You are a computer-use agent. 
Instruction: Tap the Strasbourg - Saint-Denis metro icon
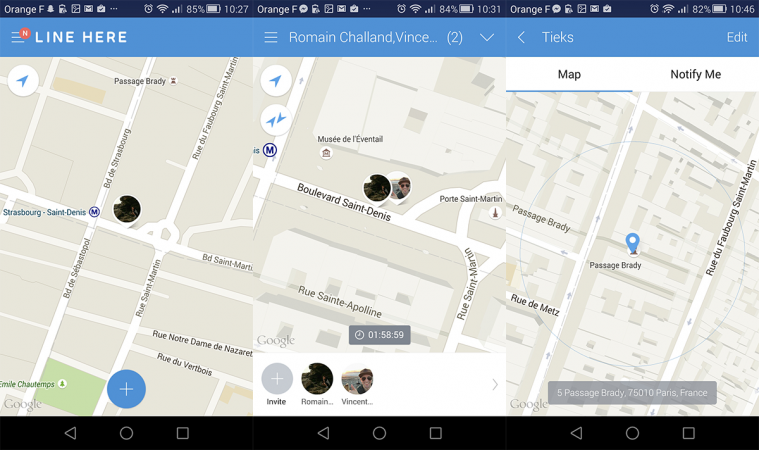(94, 212)
